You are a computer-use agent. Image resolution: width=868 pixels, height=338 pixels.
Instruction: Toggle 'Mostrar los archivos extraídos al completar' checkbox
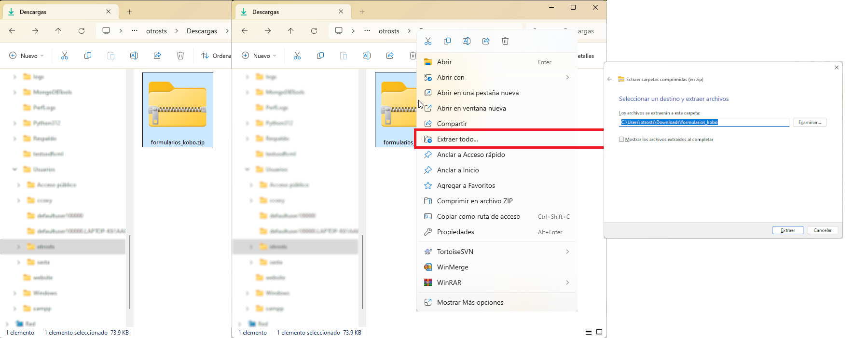coord(621,140)
